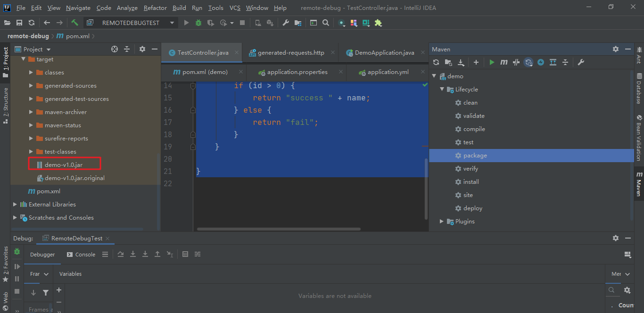
Task: Select demo-v1.0.jar.original file
Action: click(74, 178)
